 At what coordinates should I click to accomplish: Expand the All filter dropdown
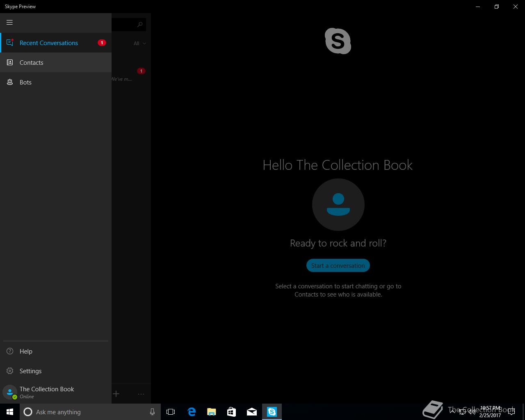[x=139, y=43]
